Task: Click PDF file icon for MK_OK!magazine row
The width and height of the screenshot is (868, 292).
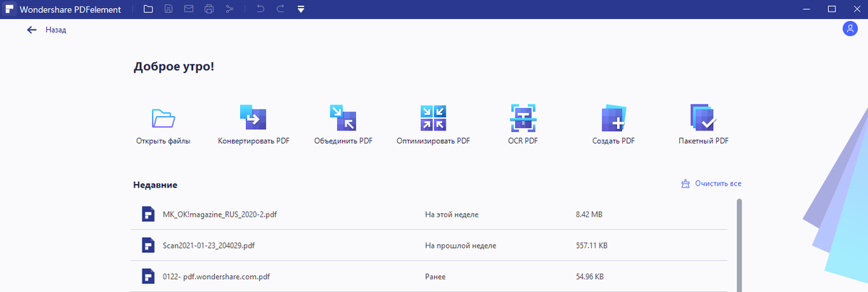Action: point(148,214)
